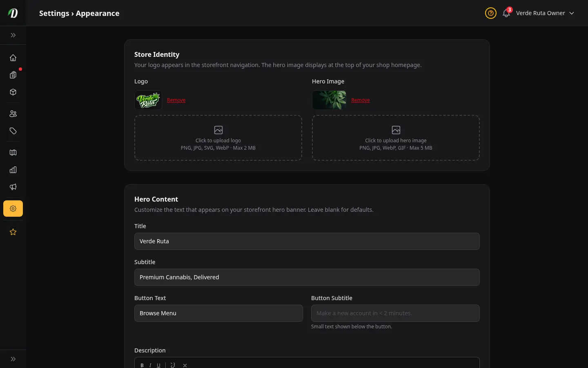Expand the sidebar with the top chevrons
588x368 pixels.
click(13, 35)
